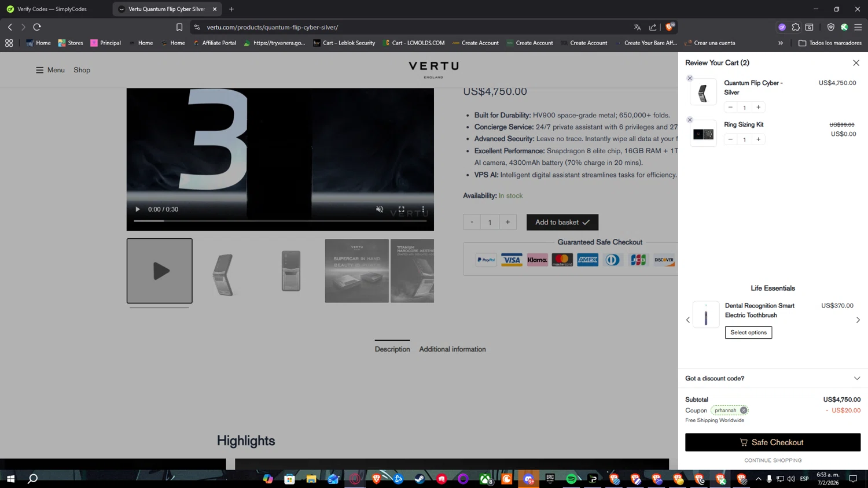
Task: Open the browser extensions puzzle icon
Action: [796, 27]
